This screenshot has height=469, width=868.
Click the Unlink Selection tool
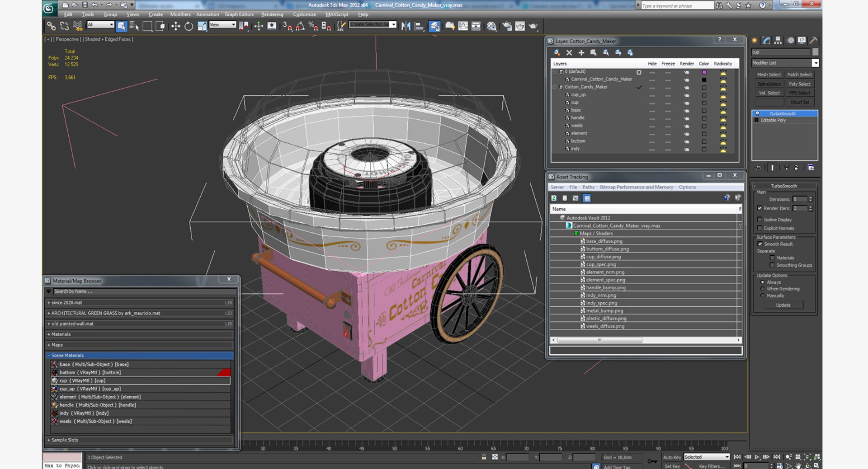(64, 26)
